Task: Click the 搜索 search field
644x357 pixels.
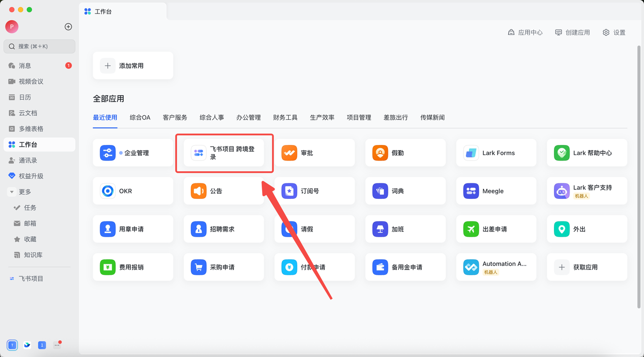Action: 39,46
